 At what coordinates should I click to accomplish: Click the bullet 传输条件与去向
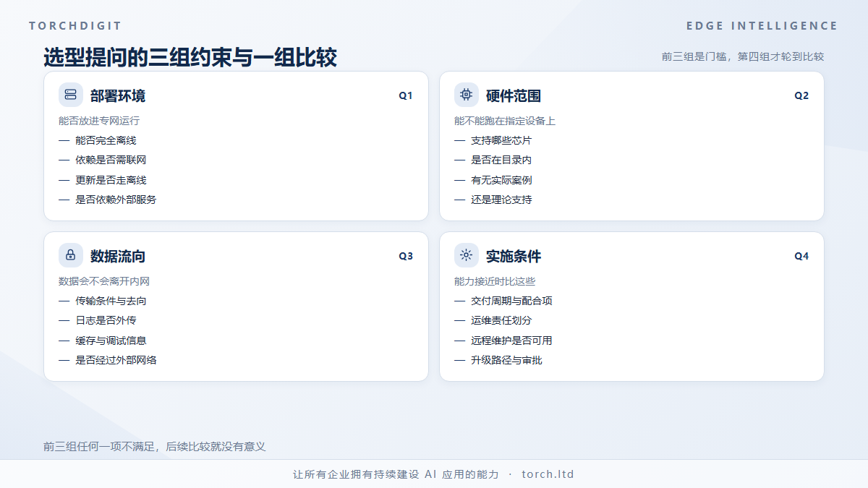click(111, 301)
